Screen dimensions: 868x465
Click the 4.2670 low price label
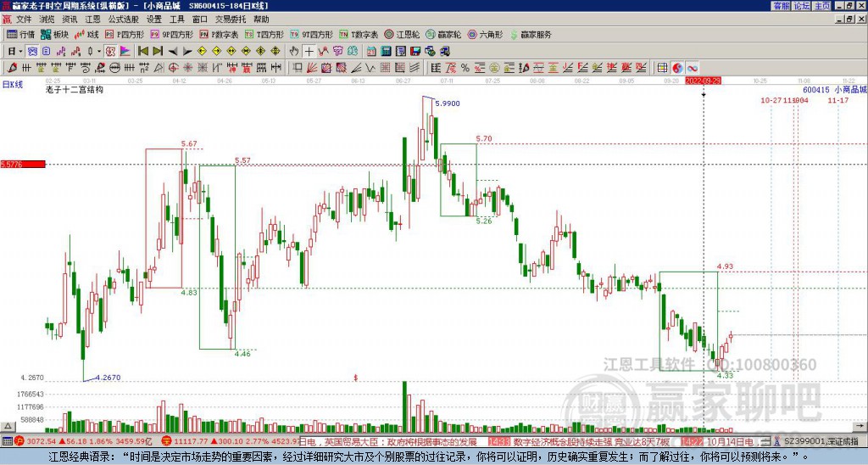(108, 378)
